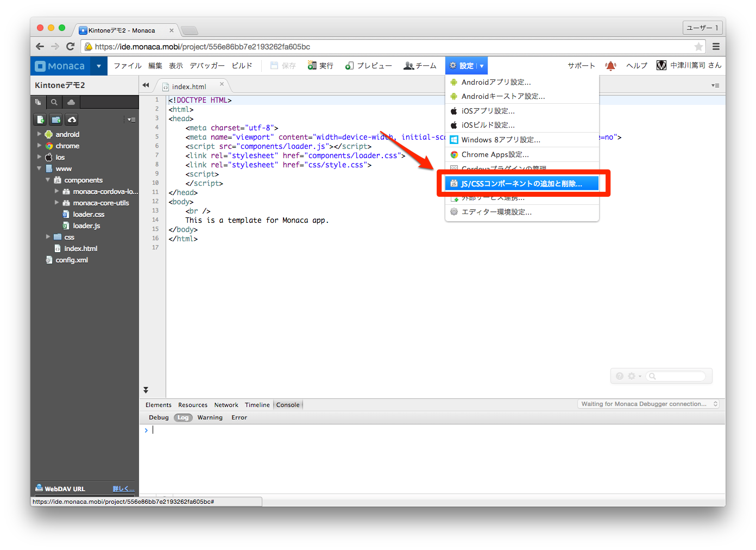Screen dimensions: 756x550
Task: Open the search tab in project panel
Action: coord(54,102)
